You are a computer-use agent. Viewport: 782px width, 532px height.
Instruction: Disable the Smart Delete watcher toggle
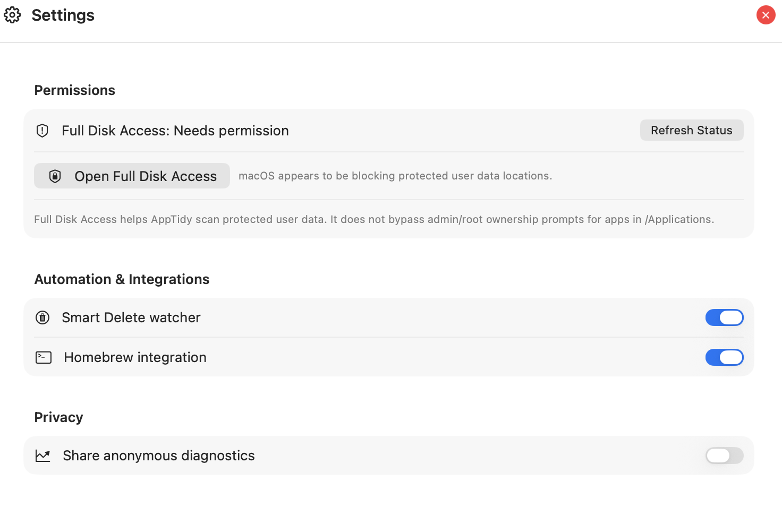click(724, 318)
